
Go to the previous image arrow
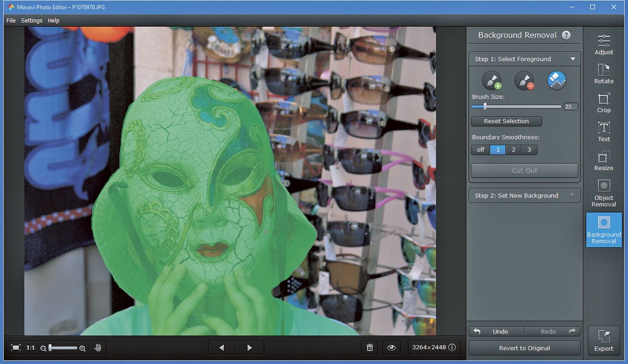click(x=222, y=348)
